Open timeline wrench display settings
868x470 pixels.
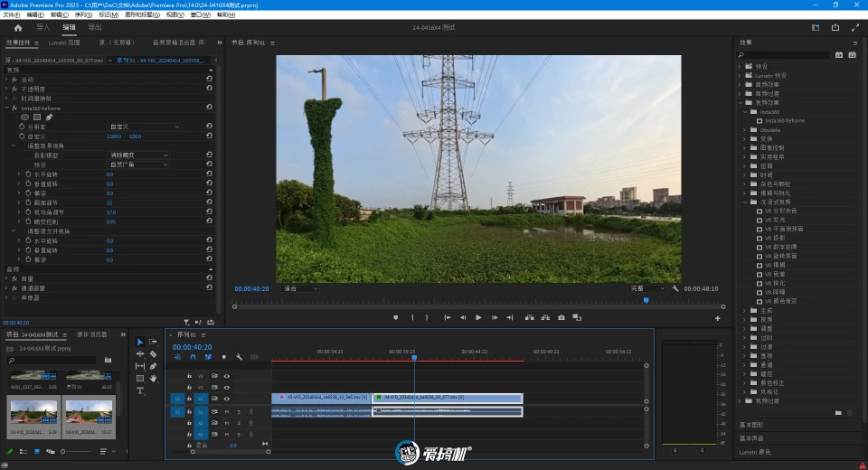click(x=239, y=358)
